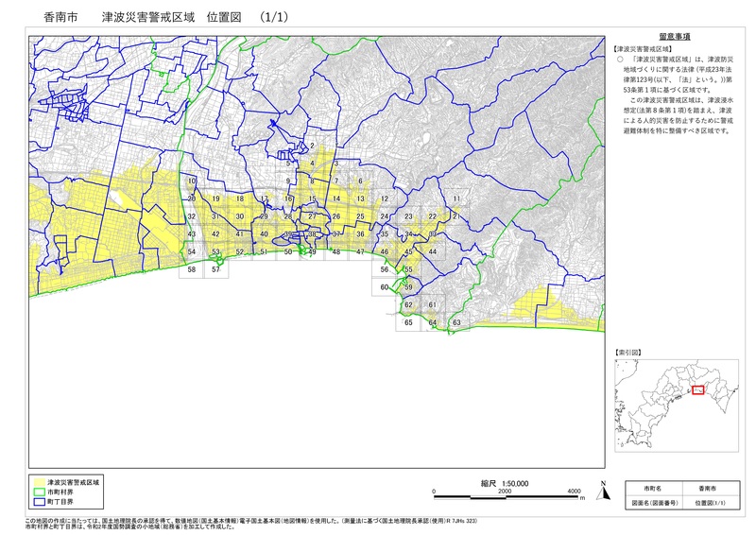Open grid sheet number 44
This screenshot has height=535, width=756.
click(x=432, y=252)
